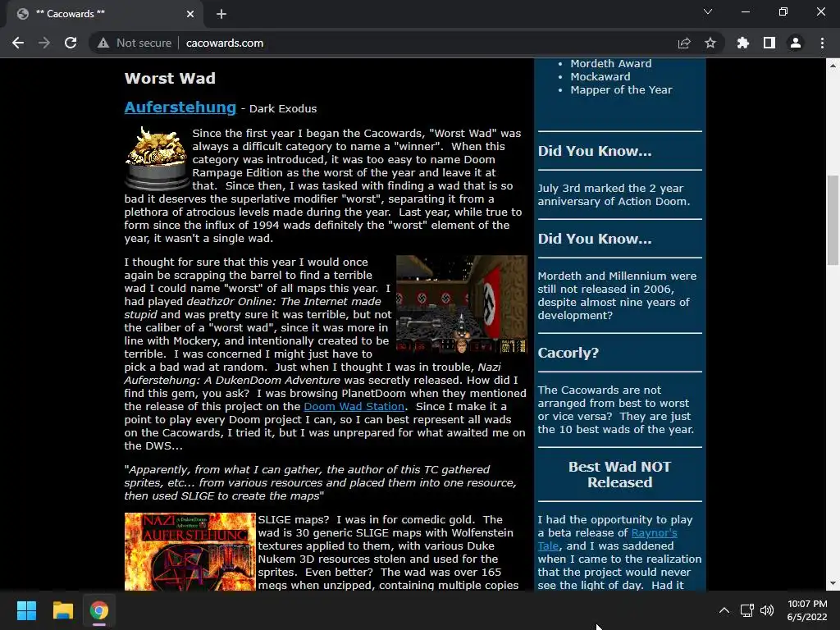The height and width of the screenshot is (630, 840).
Task: Click the Worst Wad heading
Action: click(170, 78)
